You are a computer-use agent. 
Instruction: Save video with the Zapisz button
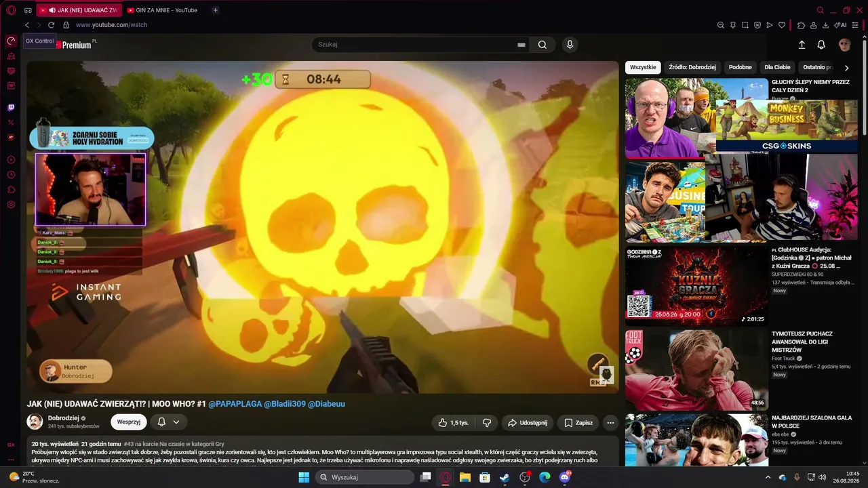(x=578, y=423)
